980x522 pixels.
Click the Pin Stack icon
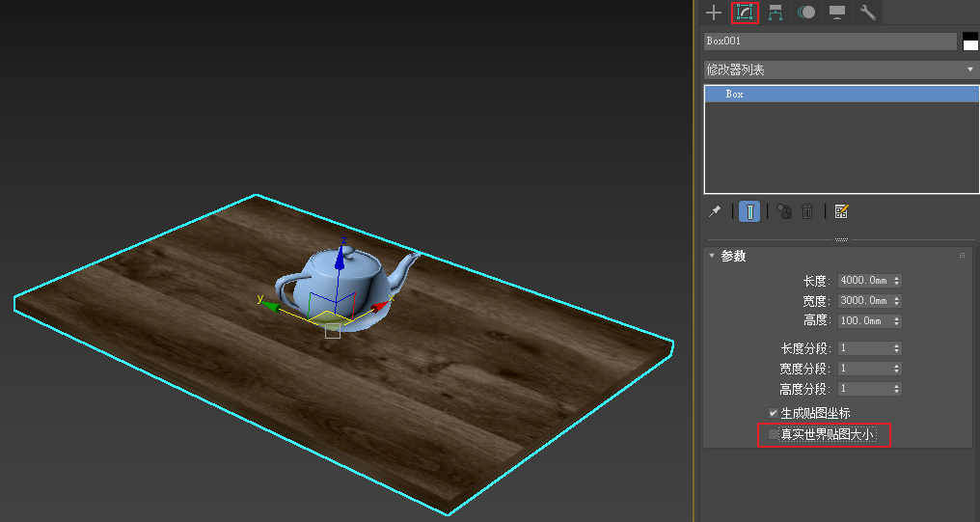[x=715, y=211]
